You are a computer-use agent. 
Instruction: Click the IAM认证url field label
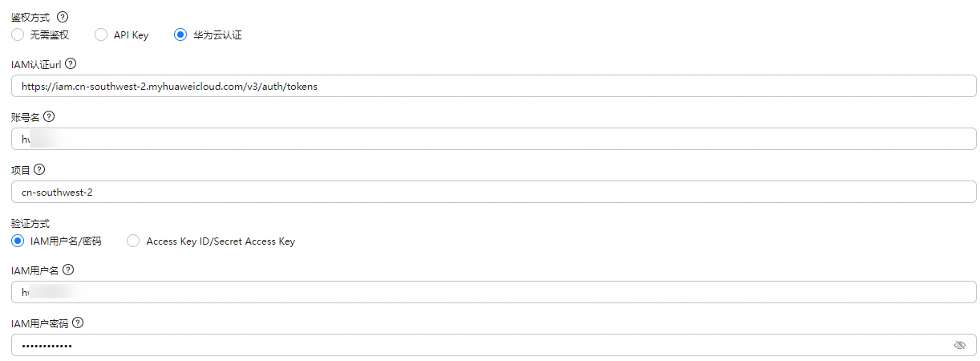pyautogui.click(x=36, y=64)
